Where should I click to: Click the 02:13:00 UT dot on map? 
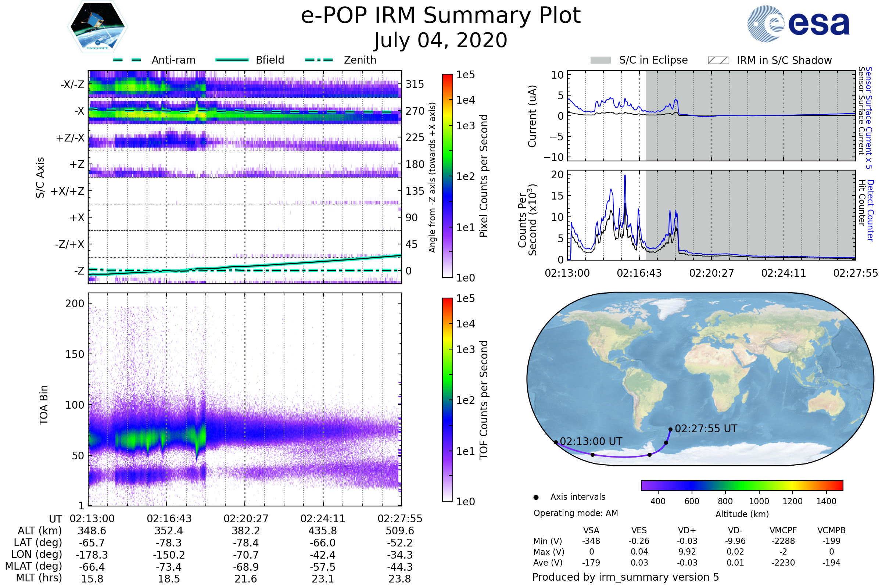click(556, 442)
